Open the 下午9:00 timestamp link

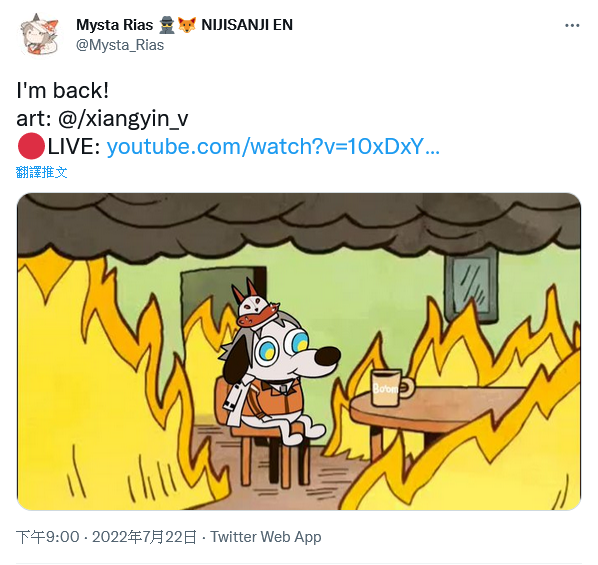coord(48,537)
